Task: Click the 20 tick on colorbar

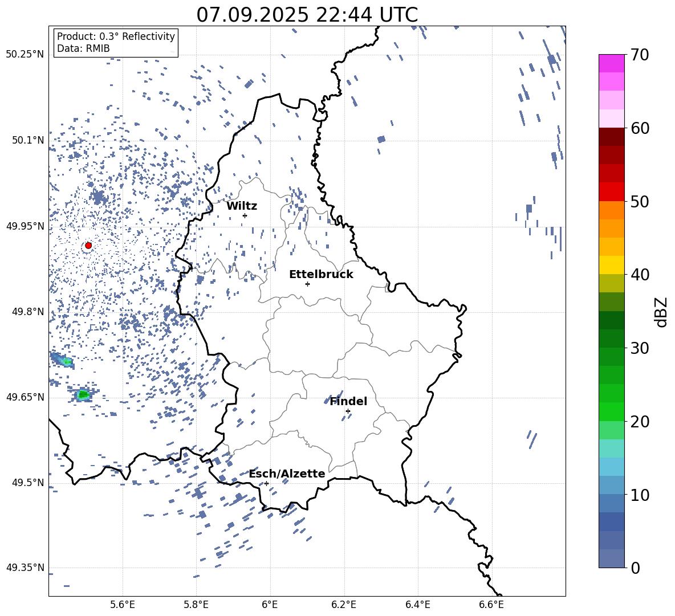Action: pos(640,422)
